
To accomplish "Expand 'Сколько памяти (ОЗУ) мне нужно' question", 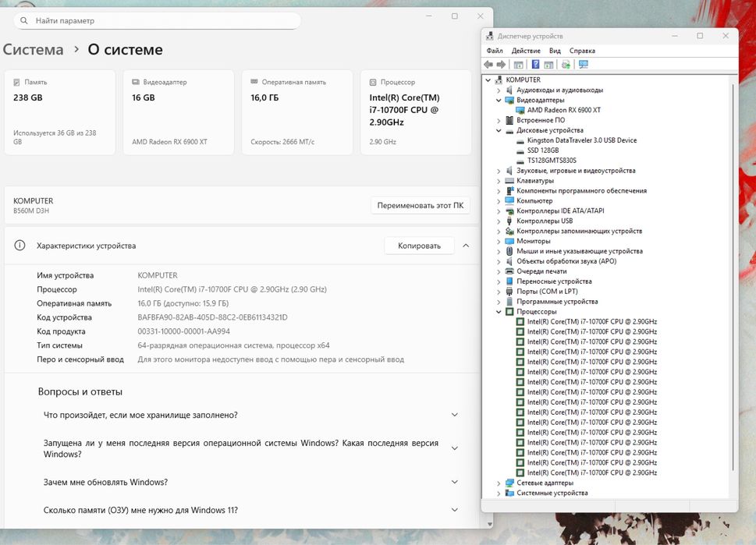I will tap(454, 510).
